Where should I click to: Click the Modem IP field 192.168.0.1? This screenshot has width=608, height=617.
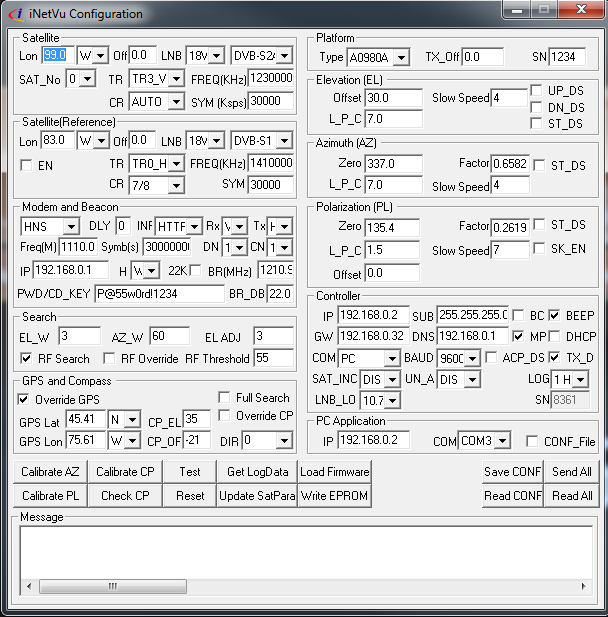click(x=71, y=270)
